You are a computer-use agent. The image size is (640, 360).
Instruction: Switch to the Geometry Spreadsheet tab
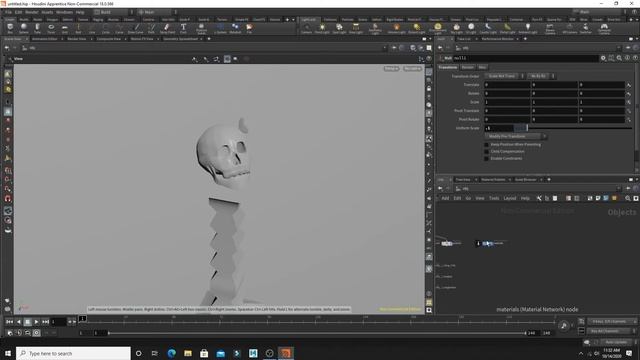point(180,39)
